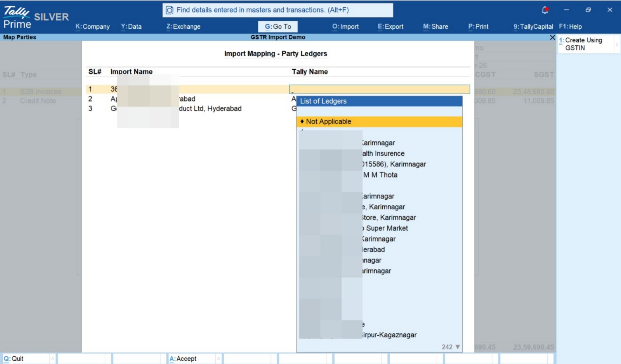Viewport: 621px width, 364px height.
Task: Click the Find details search field
Action: pyautogui.click(x=278, y=10)
